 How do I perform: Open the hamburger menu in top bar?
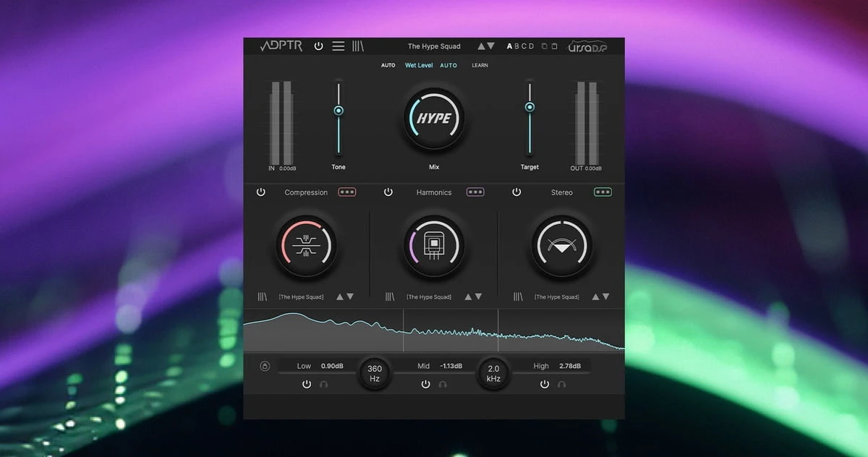[x=338, y=46]
